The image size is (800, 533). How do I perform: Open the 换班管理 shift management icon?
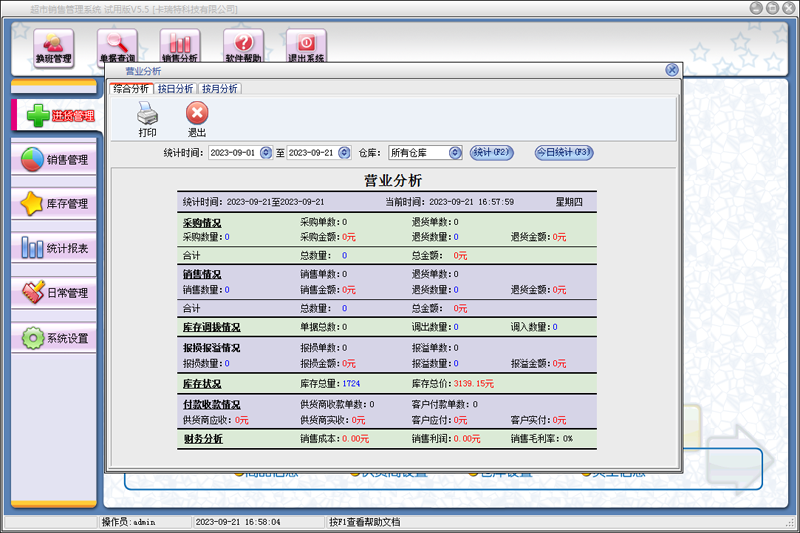pyautogui.click(x=54, y=46)
